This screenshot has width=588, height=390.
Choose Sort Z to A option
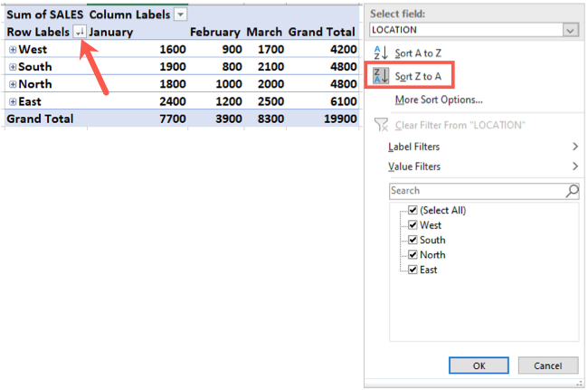(x=418, y=76)
